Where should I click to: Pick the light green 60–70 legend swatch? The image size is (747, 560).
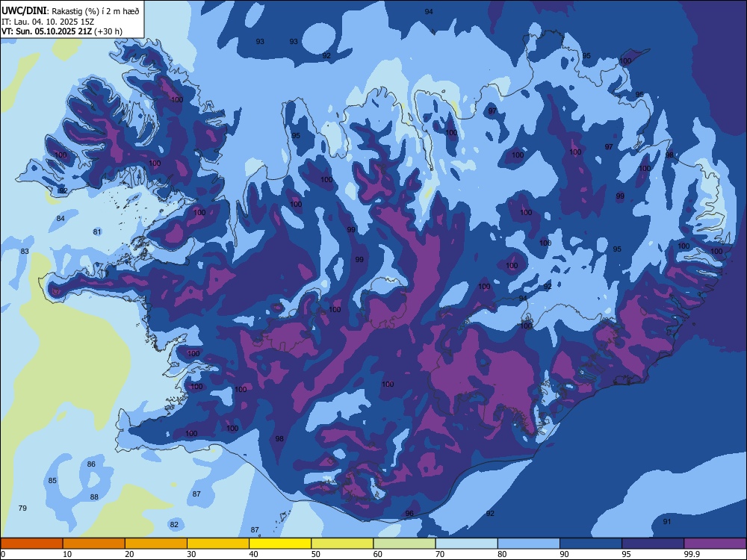404,544
